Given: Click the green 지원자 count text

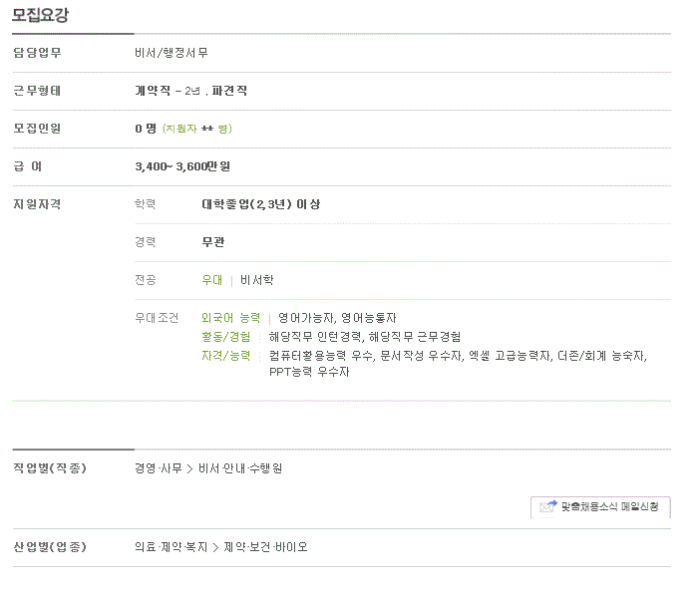Looking at the screenshot, I should point(196,129).
